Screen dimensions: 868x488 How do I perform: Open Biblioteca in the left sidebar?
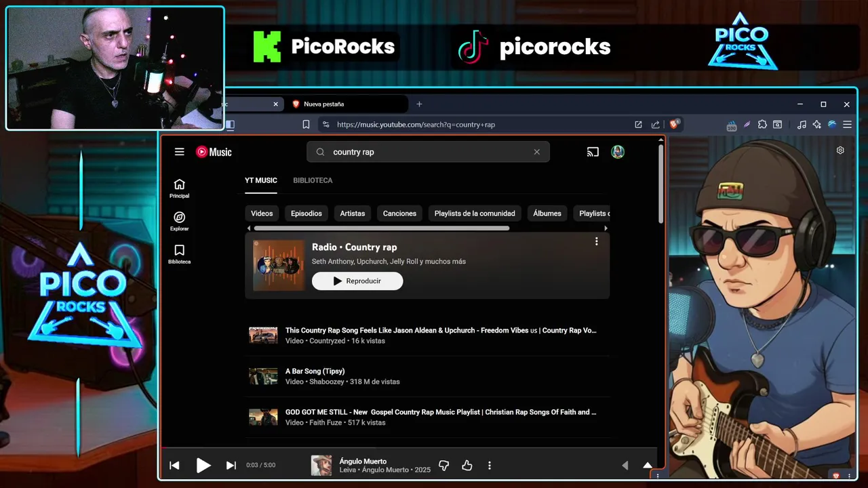tap(179, 254)
